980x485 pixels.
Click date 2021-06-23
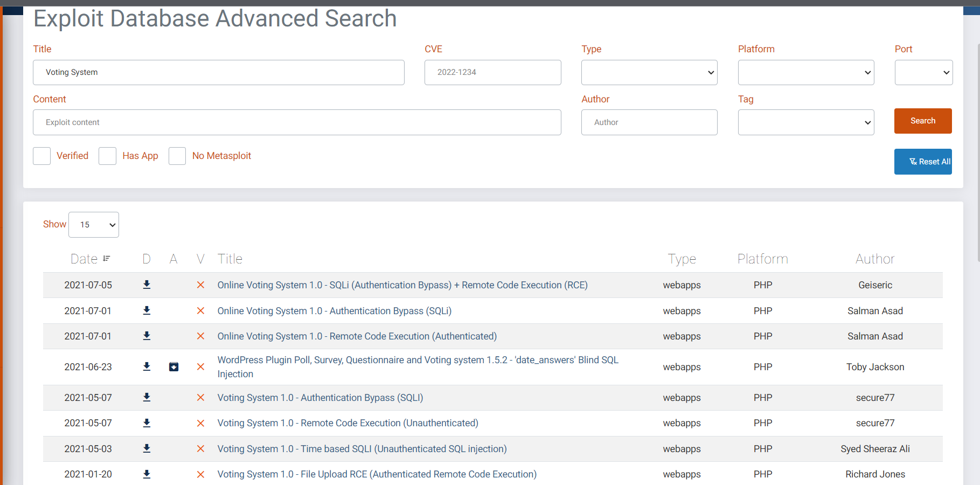pyautogui.click(x=88, y=367)
